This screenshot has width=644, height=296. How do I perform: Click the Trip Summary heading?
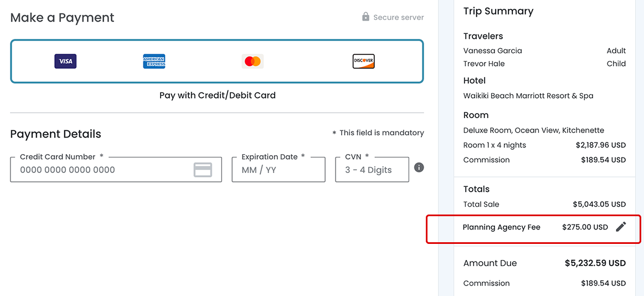498,11
